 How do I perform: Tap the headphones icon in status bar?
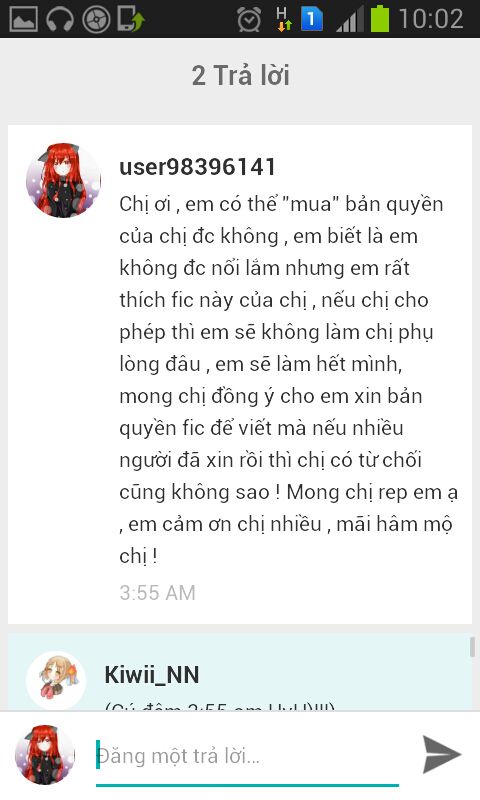tap(60, 20)
